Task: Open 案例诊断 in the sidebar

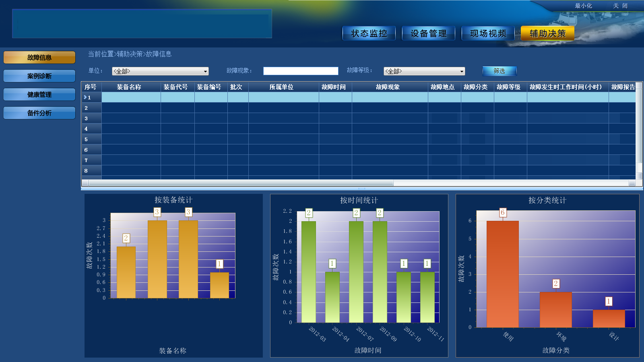Action: pyautogui.click(x=39, y=76)
